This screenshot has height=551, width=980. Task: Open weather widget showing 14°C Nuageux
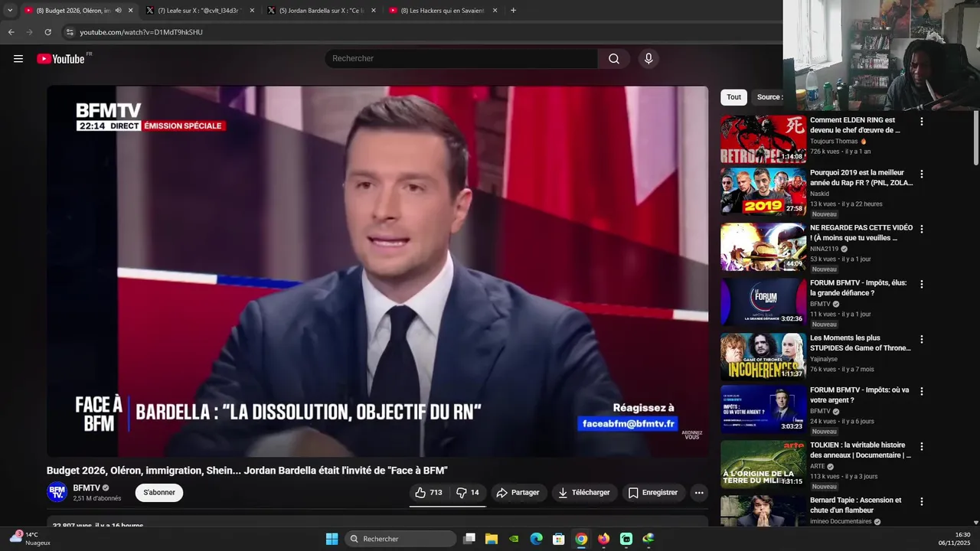[30, 539]
